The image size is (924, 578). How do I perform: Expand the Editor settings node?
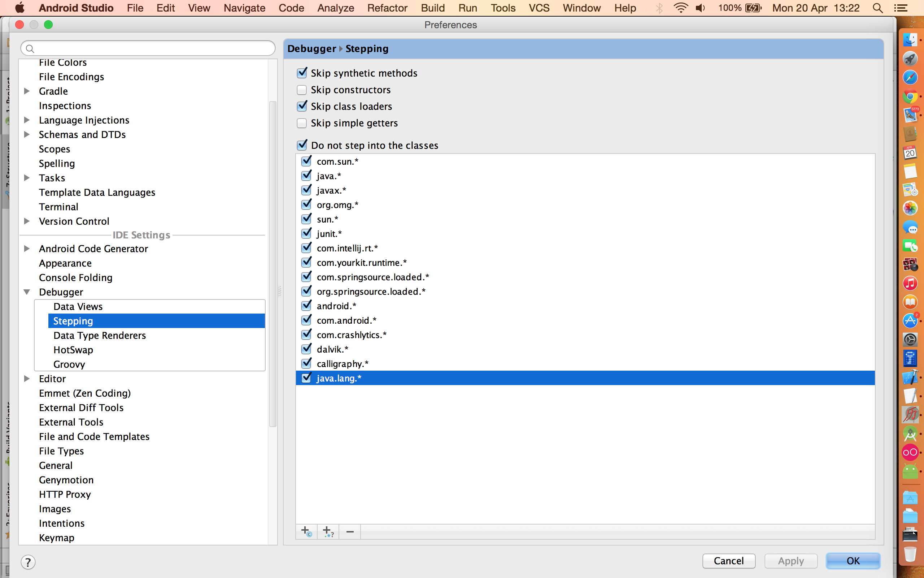coord(27,379)
